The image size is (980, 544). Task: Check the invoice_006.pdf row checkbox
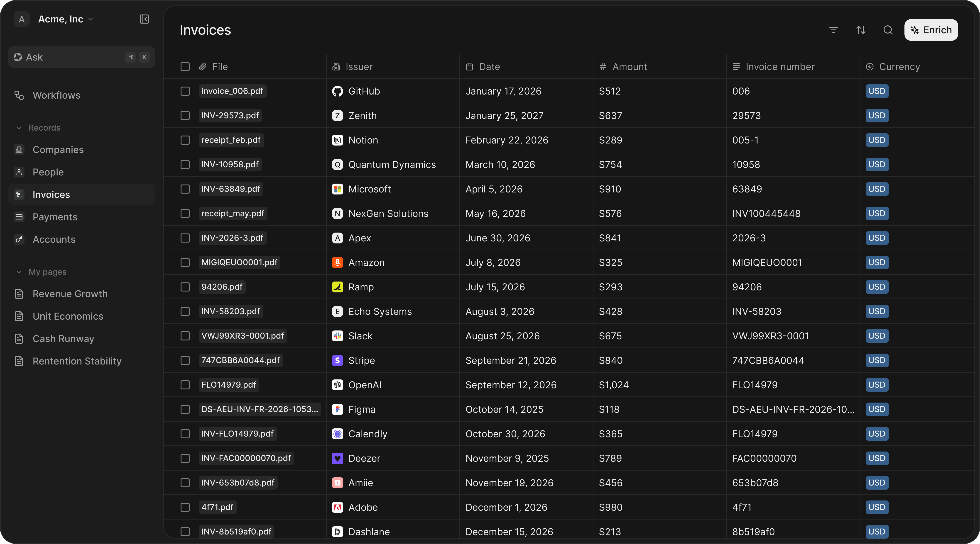[185, 91]
